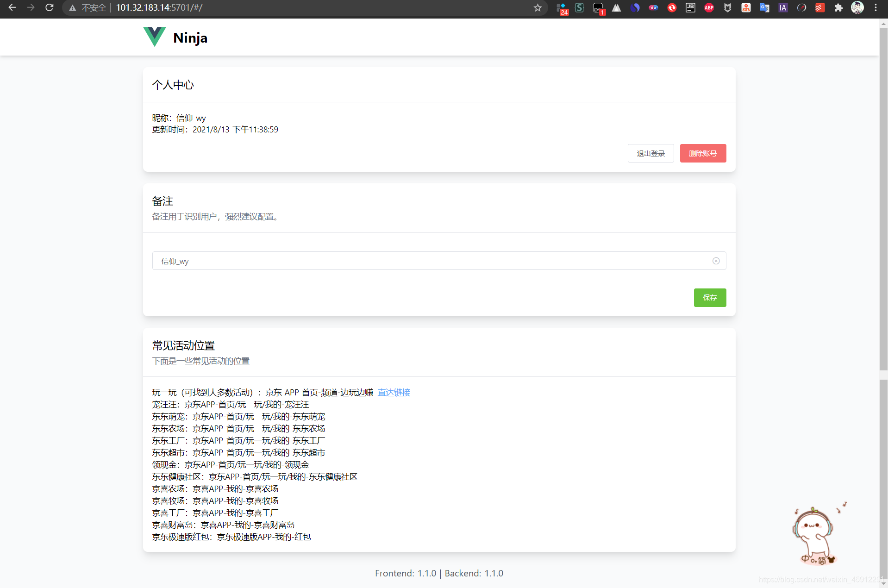The width and height of the screenshot is (888, 588).
Task: Bookmark the page with the star icon
Action: 538,8
